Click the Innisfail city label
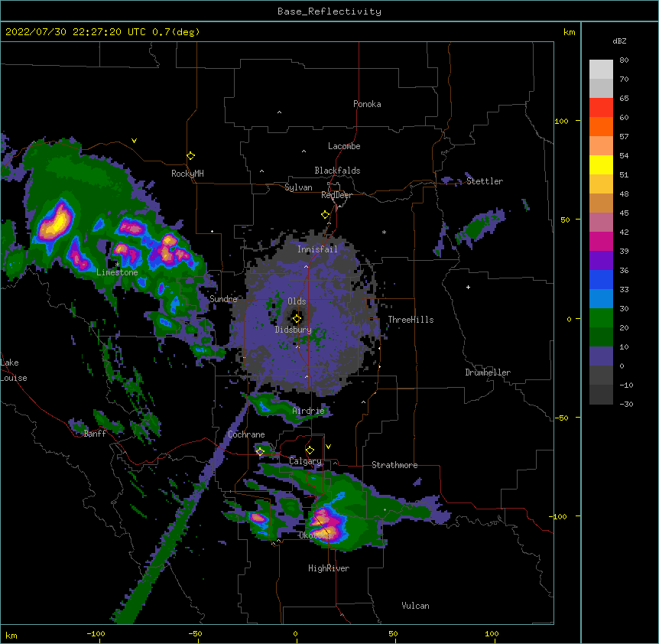This screenshot has height=644, width=659. click(x=317, y=249)
